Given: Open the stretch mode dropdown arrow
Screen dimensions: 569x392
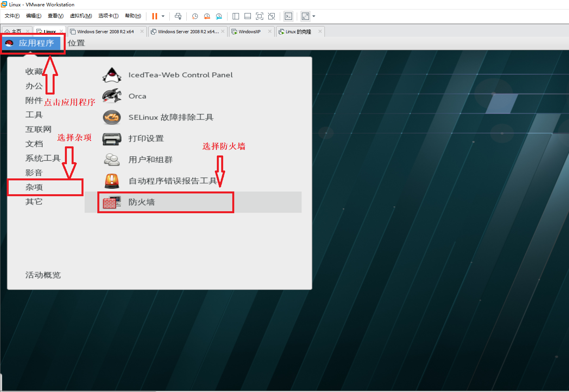Looking at the screenshot, I should [313, 16].
